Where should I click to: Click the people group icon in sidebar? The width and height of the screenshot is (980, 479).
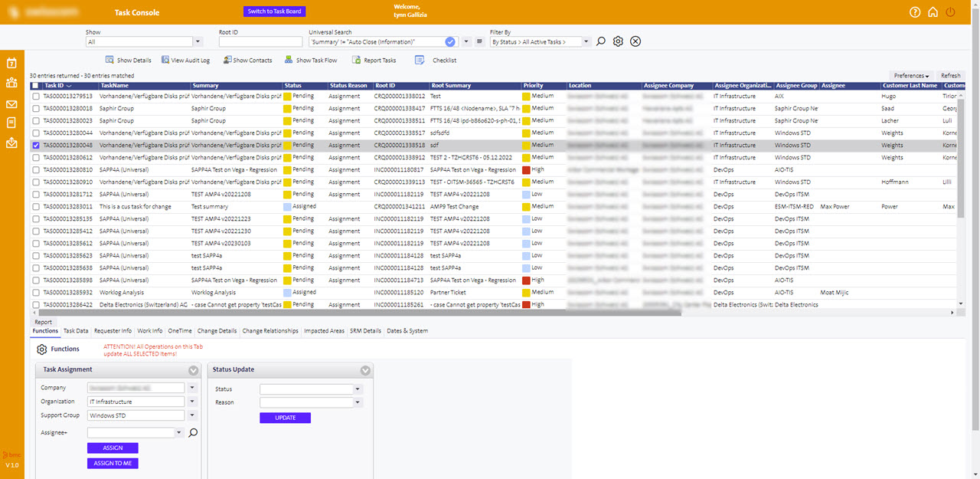click(x=11, y=84)
